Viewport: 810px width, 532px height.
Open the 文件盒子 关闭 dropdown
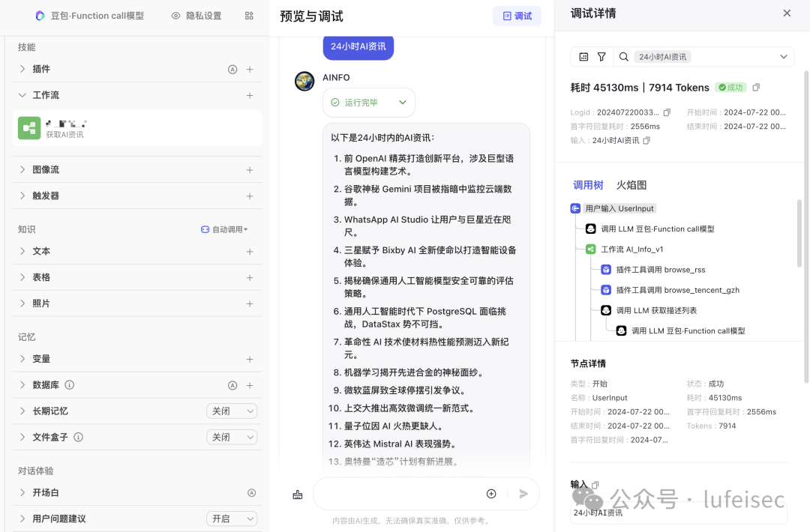(x=232, y=438)
